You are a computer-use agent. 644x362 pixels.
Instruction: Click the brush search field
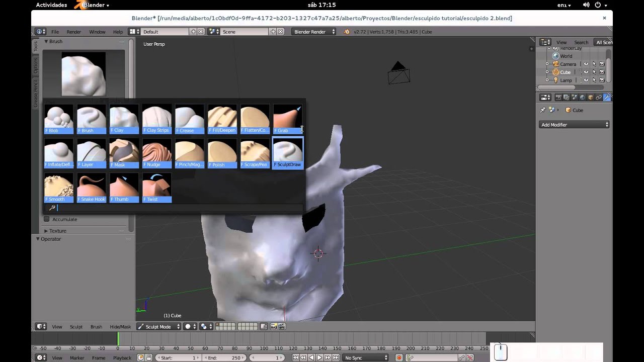[x=174, y=208]
